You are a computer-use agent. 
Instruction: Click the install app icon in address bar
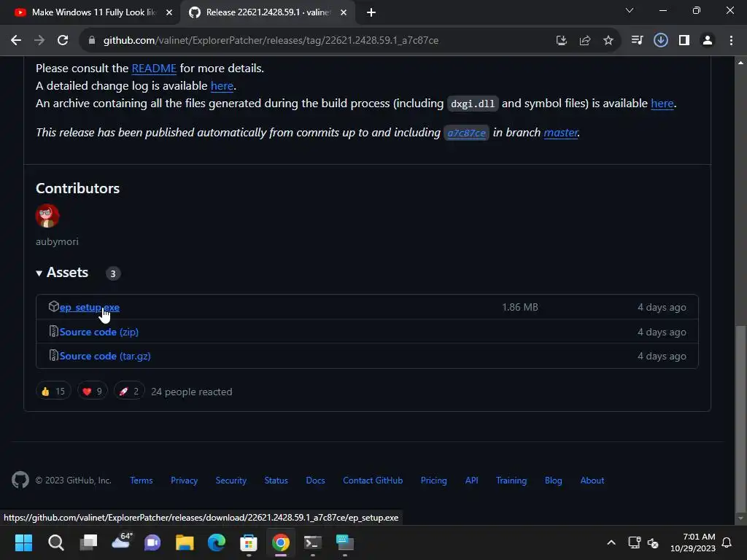562,41
